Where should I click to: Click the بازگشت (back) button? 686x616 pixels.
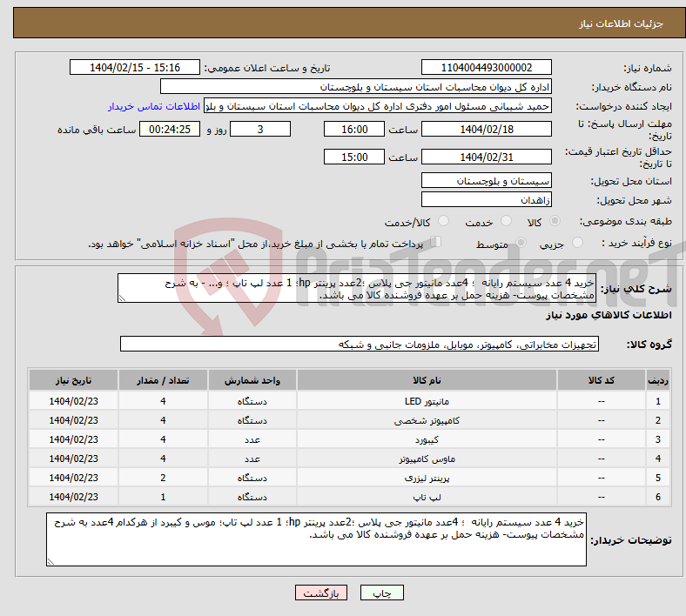[321, 593]
